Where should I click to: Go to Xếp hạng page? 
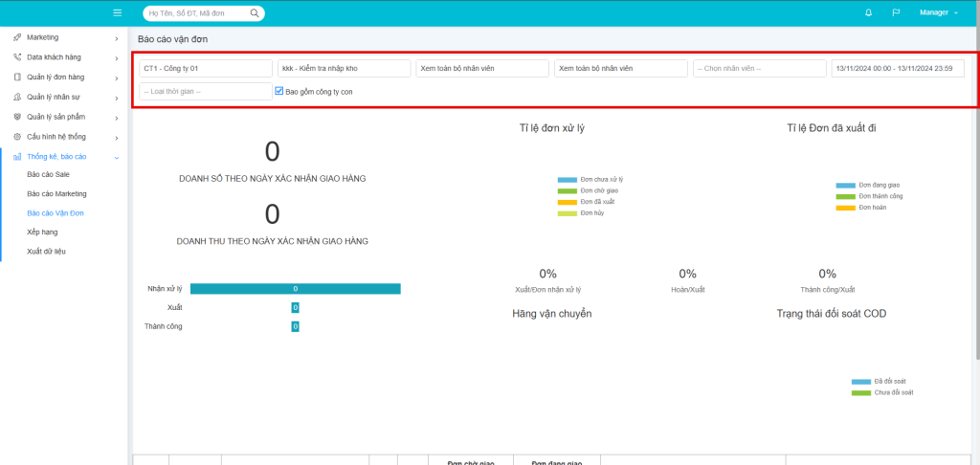click(x=44, y=232)
